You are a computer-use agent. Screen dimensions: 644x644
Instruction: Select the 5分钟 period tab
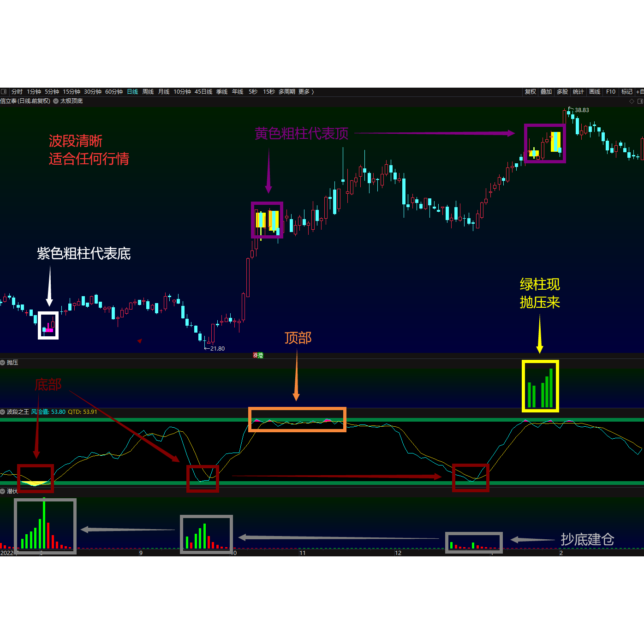click(x=52, y=92)
